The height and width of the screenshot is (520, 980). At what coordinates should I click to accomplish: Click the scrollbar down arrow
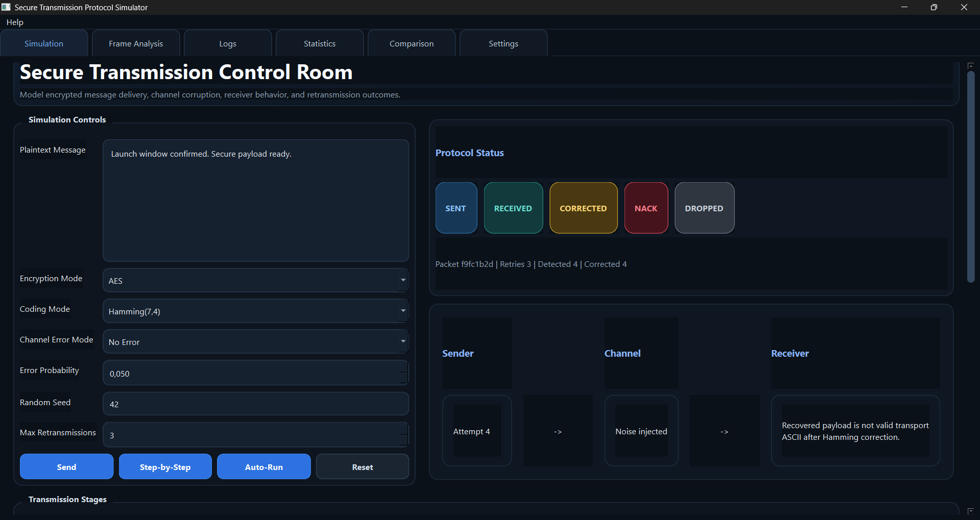(971, 511)
